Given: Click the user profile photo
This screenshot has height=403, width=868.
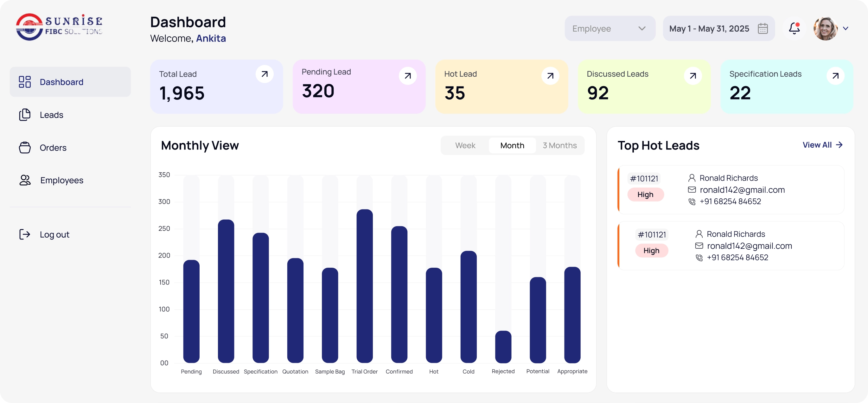Looking at the screenshot, I should 826,29.
